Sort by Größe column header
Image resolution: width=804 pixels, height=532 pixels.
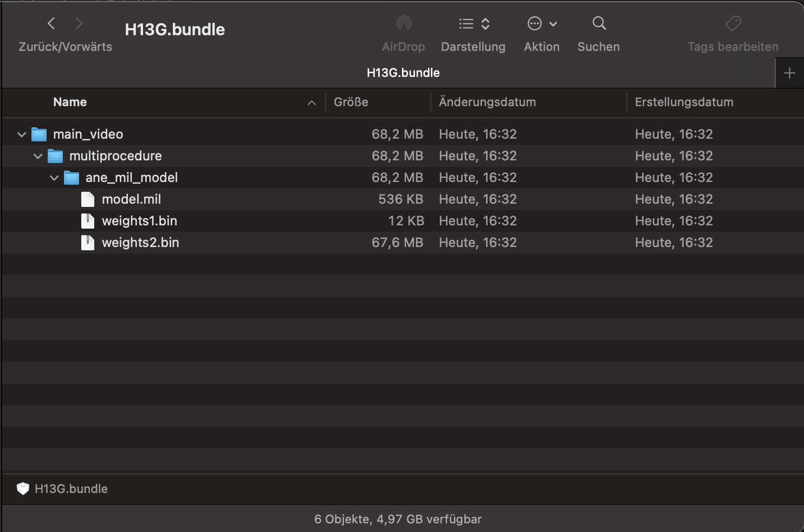click(x=351, y=102)
